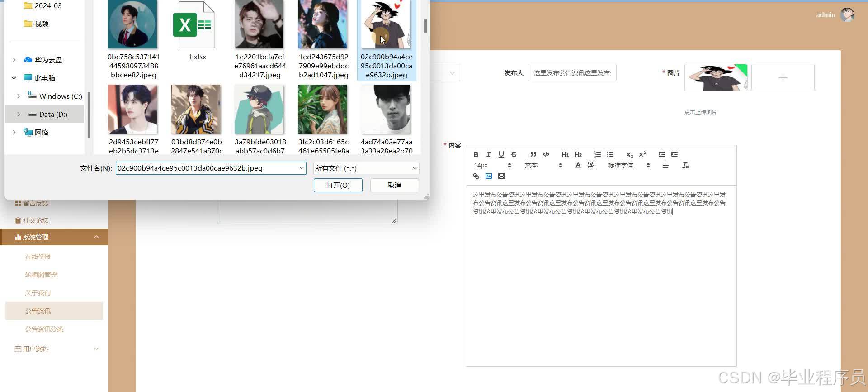Create an ordered numbered list
Viewport: 868px width, 392px height.
click(x=598, y=154)
